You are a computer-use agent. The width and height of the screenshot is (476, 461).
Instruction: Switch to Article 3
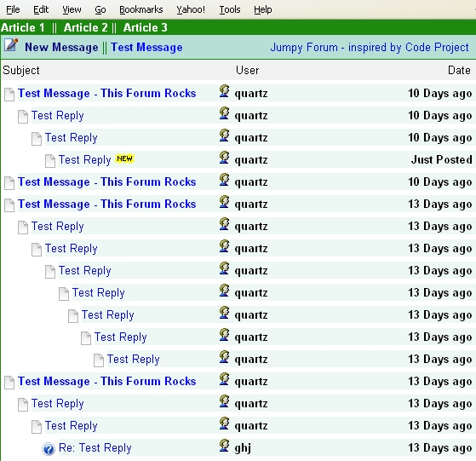tap(145, 27)
